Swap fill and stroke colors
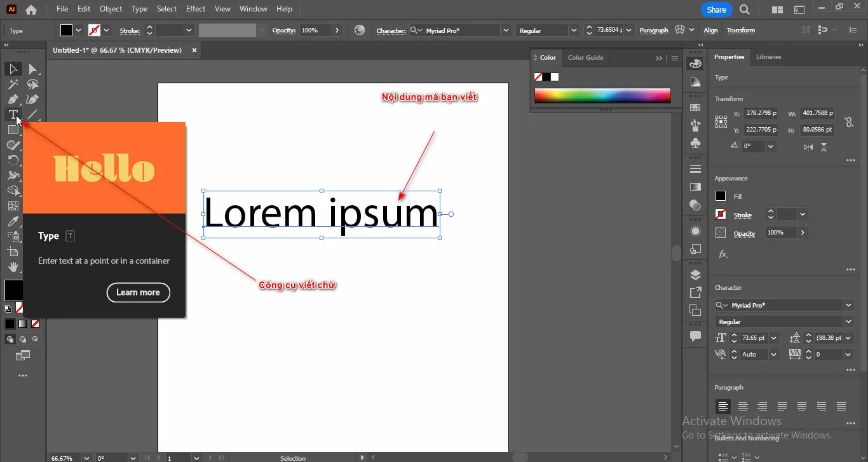The height and width of the screenshot is (462, 868). (25, 282)
